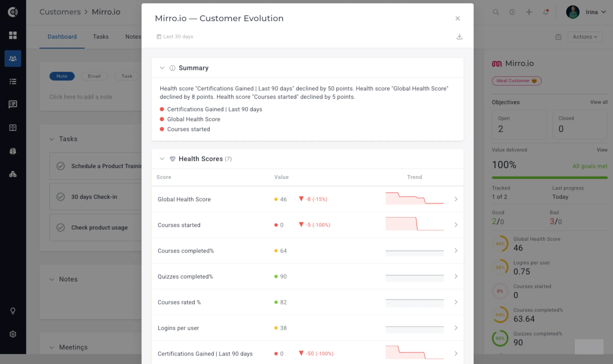This screenshot has height=364, width=613.
Task: Close the Customer Evolution dialog
Action: tap(457, 18)
